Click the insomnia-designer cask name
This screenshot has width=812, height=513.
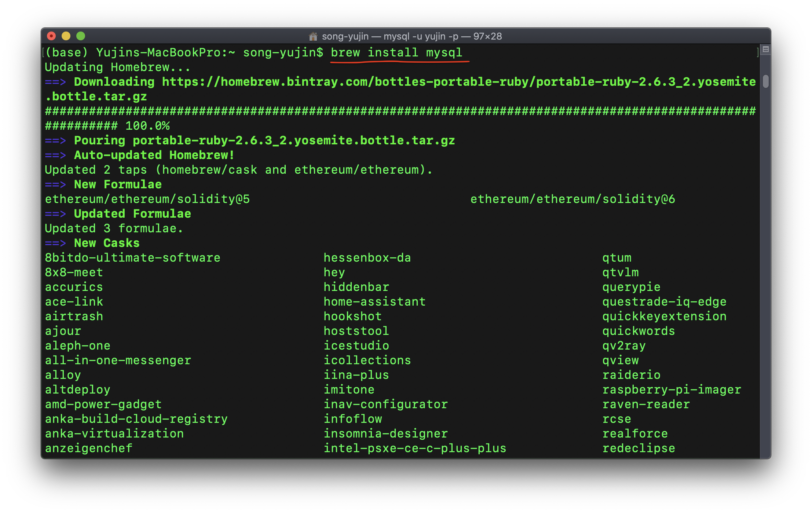(385, 434)
